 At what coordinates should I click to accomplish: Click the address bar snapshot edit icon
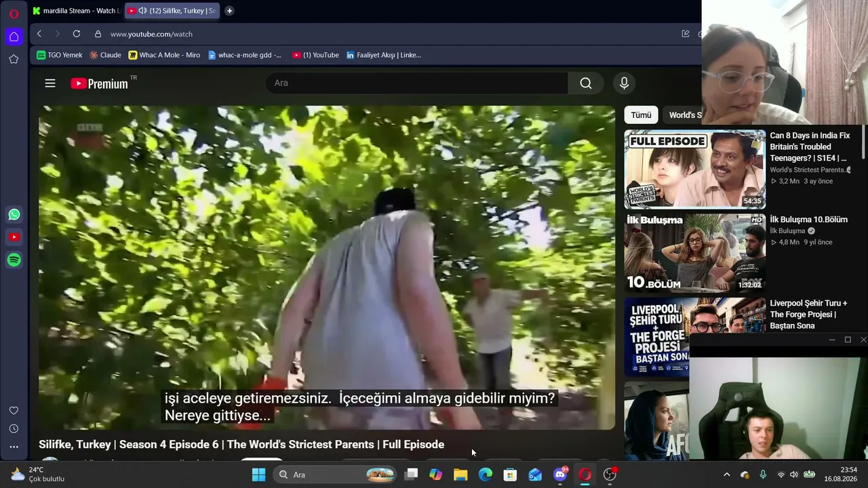[686, 34]
